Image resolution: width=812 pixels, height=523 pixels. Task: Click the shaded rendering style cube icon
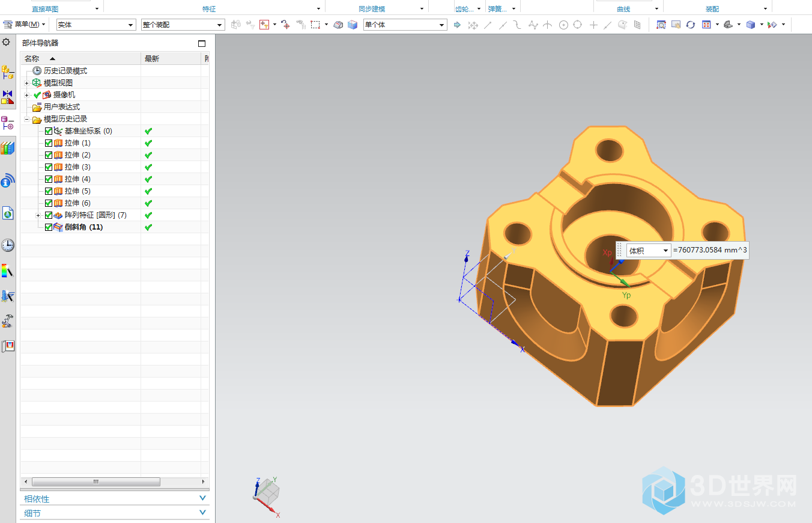tap(750, 25)
